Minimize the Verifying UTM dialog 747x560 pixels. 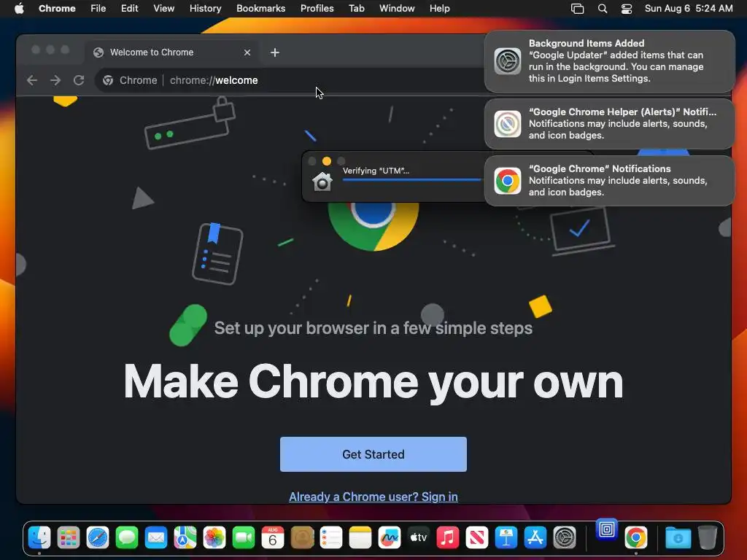click(326, 161)
